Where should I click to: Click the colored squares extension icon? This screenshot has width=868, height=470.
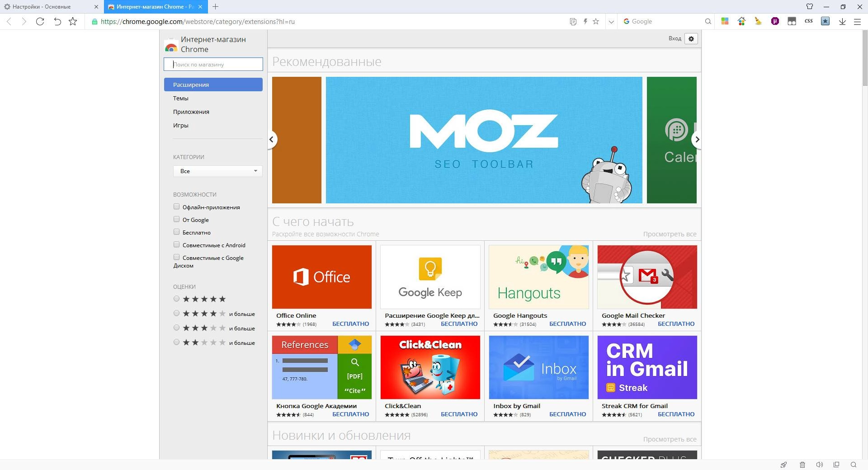725,21
